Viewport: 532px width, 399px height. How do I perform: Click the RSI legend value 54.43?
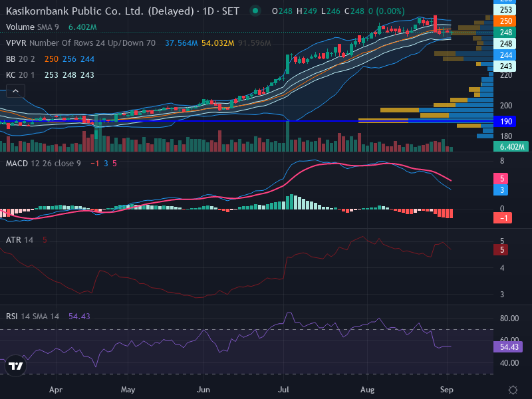(79, 317)
